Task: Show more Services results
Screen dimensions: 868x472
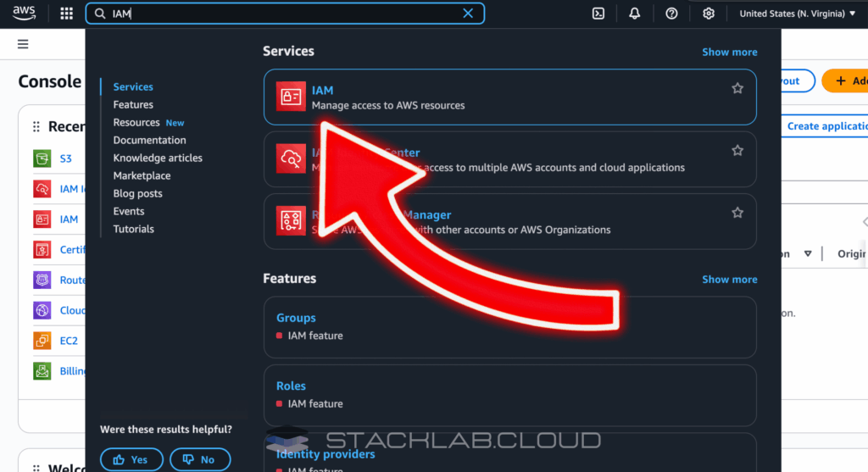Action: [x=730, y=52]
